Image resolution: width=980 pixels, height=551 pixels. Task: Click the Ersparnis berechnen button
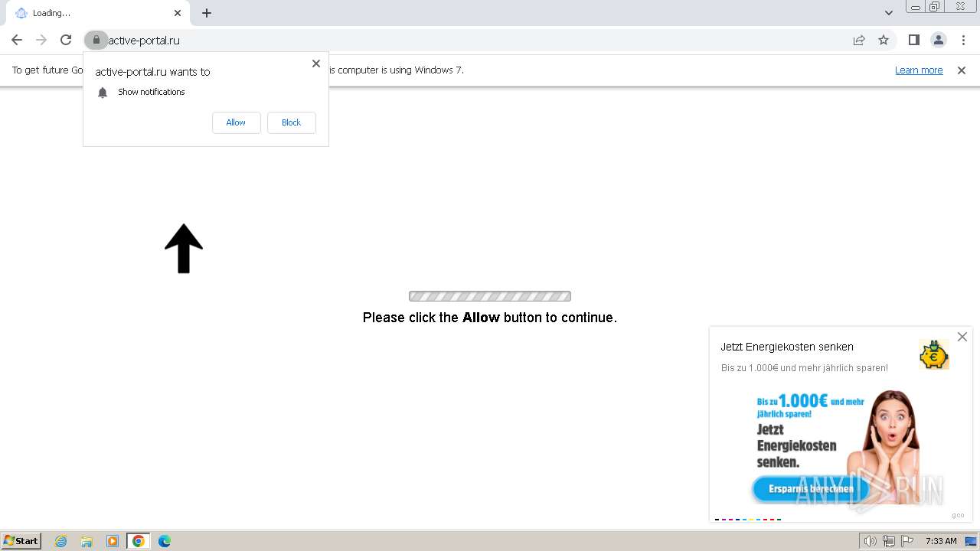811,489
